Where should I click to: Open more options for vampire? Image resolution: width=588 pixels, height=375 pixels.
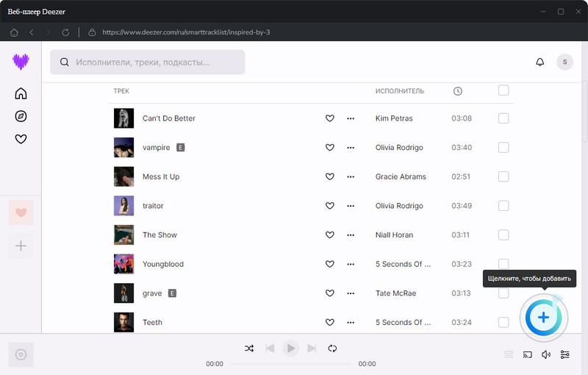351,148
